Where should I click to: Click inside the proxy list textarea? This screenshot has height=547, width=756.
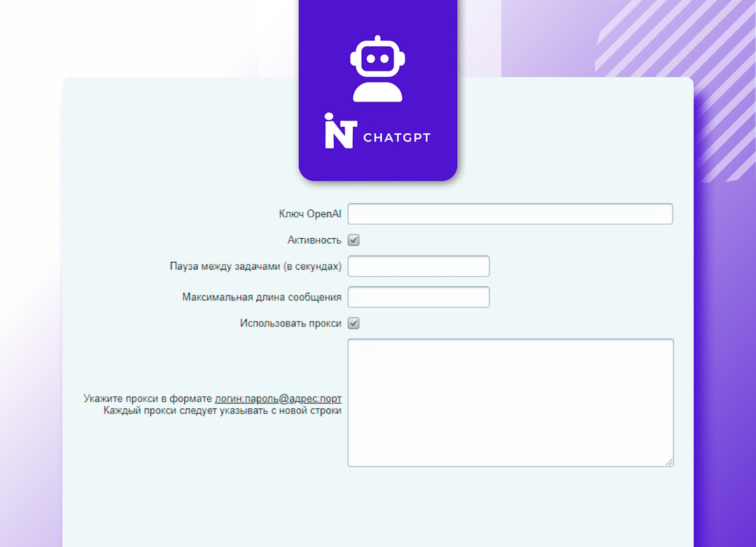510,403
